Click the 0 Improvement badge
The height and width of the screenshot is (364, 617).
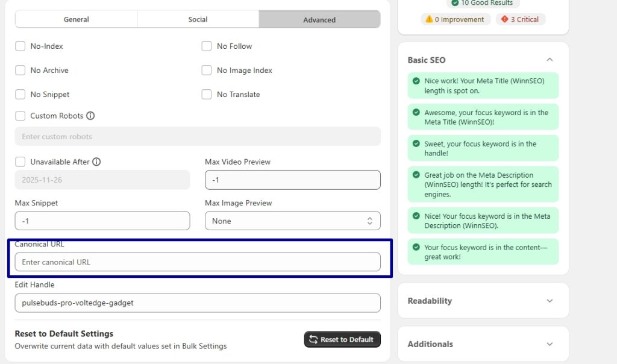coord(456,19)
